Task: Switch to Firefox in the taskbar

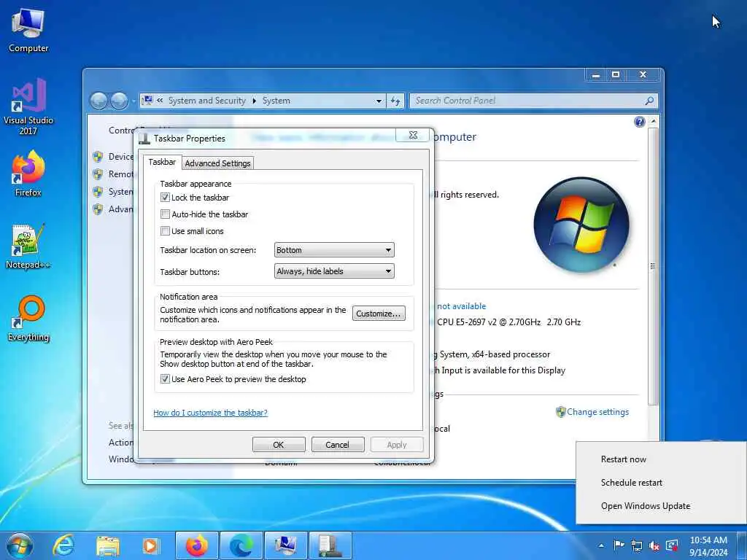Action: click(197, 545)
